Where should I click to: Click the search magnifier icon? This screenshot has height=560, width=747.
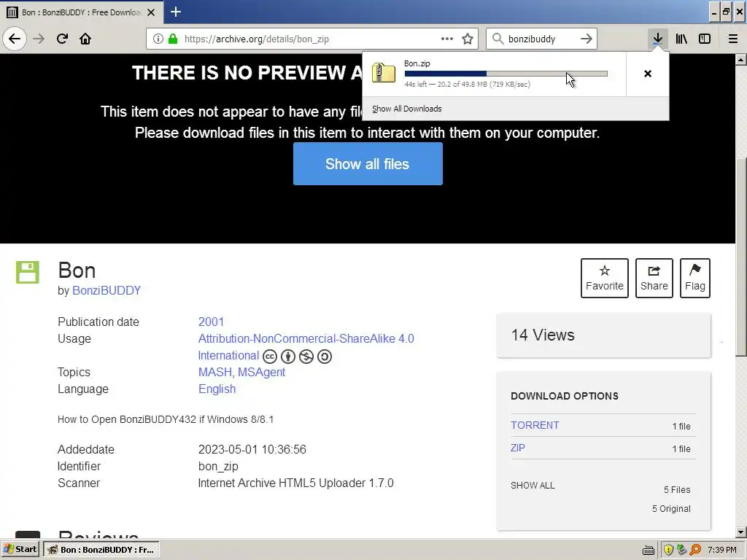(498, 39)
